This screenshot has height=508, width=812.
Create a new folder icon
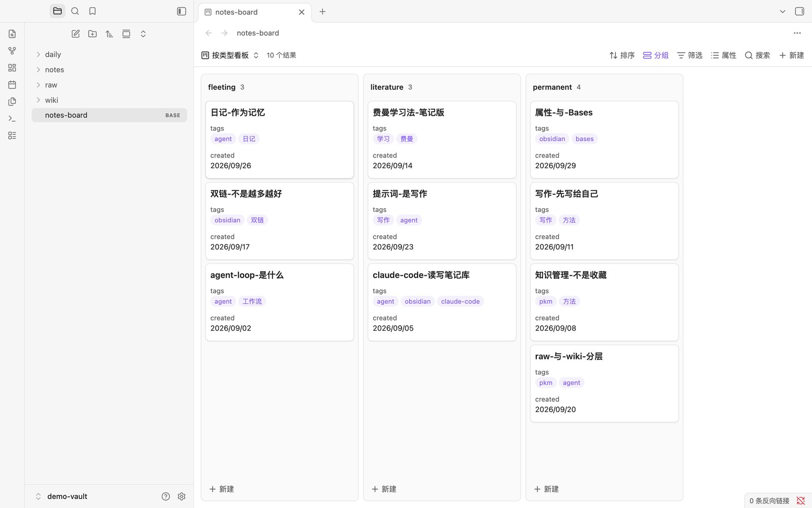pyautogui.click(x=92, y=34)
